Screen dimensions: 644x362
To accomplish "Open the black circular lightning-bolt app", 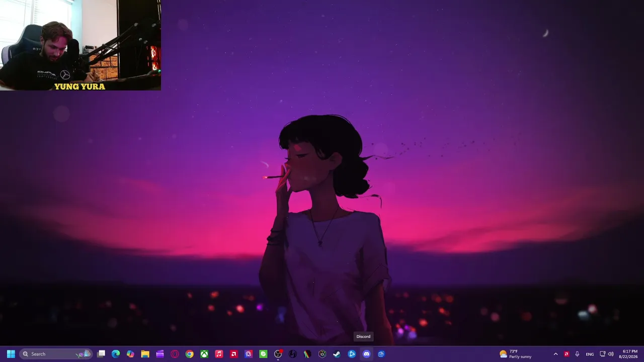I will tap(293, 354).
